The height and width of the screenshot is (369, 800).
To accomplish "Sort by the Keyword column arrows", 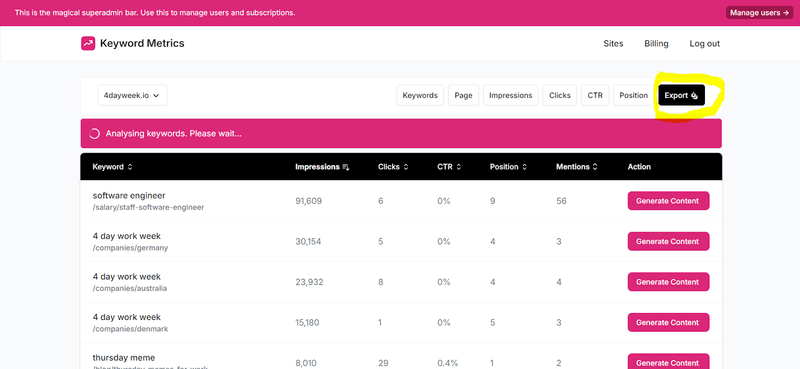I will pos(130,167).
